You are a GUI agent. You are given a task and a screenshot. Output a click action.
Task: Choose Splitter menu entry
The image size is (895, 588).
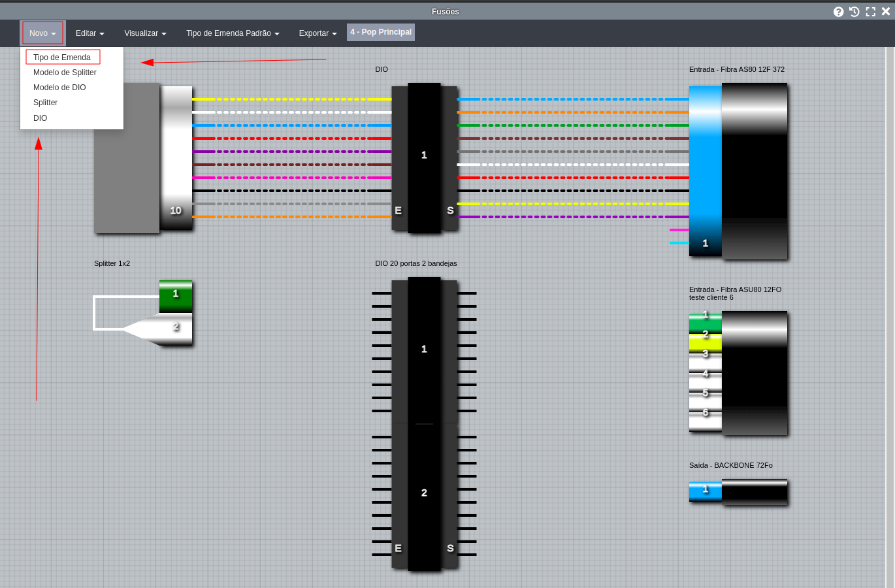pyautogui.click(x=46, y=103)
